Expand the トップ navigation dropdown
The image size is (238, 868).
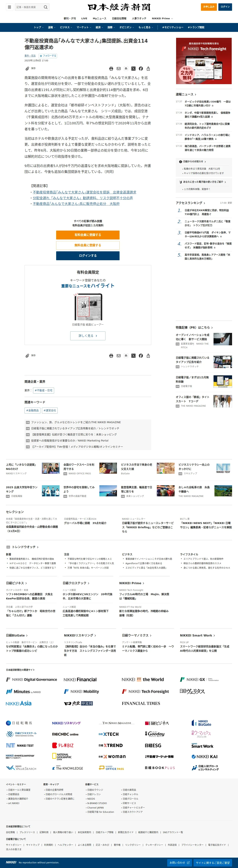39,27
